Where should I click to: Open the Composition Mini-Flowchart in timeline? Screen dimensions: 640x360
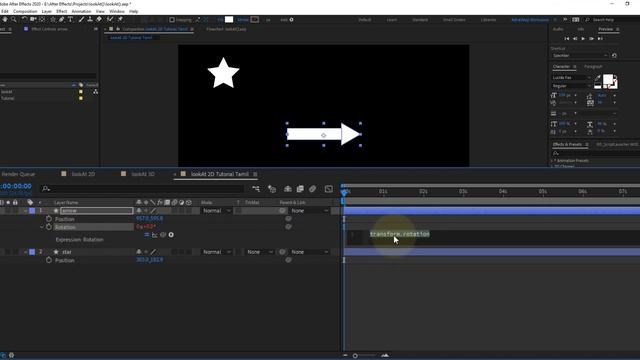coord(256,189)
